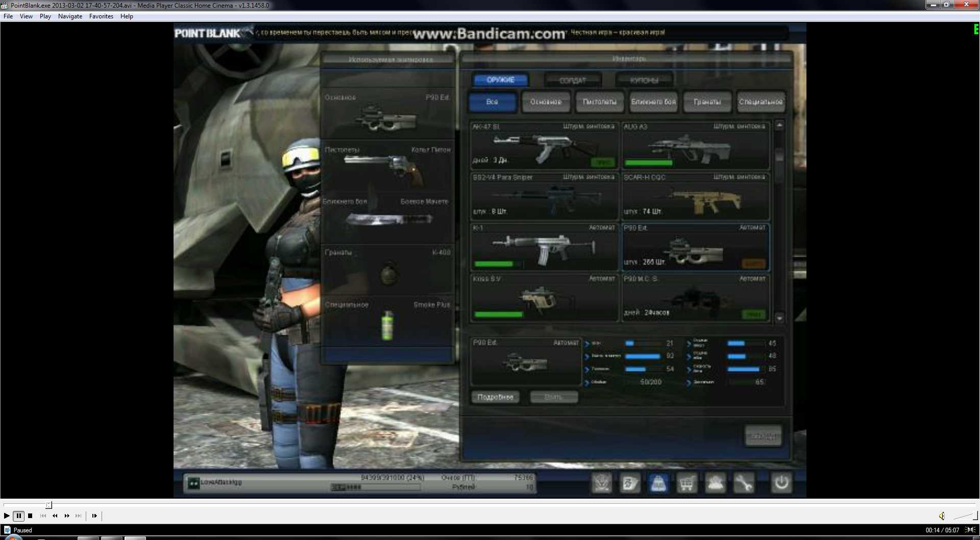Filter weapons by Основное
This screenshot has height=540, width=980.
point(546,102)
